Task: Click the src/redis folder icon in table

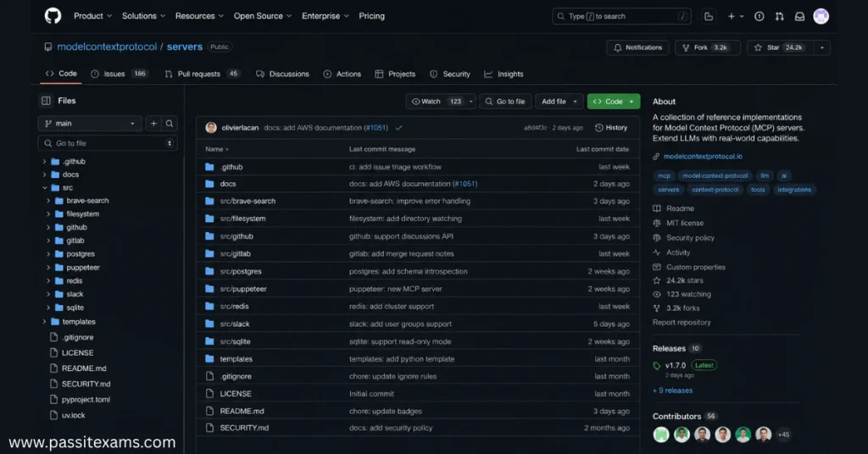Action: [x=209, y=307]
